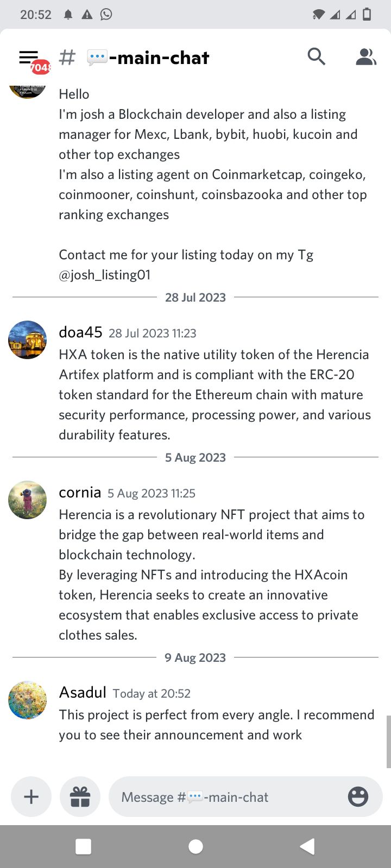Tap the username Asadul
The width and height of the screenshot is (391, 868).
(x=83, y=692)
